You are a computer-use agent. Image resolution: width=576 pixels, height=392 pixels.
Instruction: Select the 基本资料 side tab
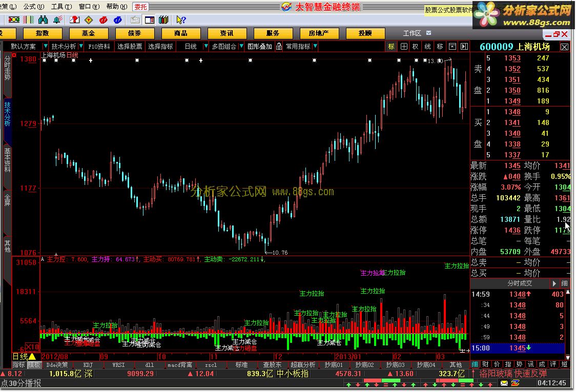point(7,160)
